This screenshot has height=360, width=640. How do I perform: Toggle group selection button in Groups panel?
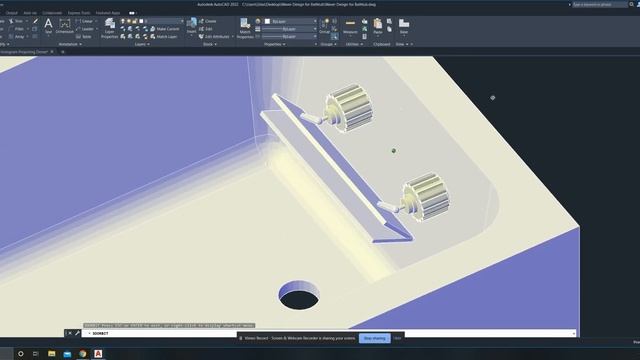pyautogui.click(x=334, y=37)
